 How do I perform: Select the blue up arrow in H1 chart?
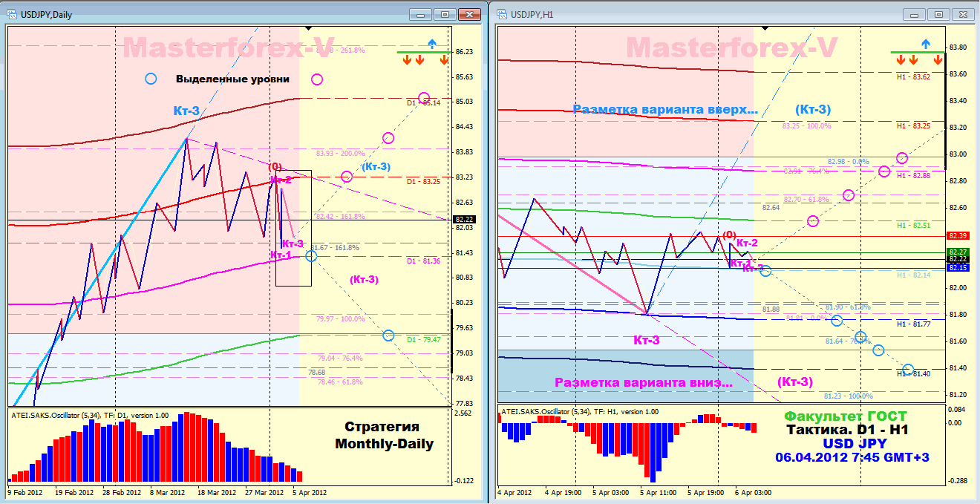(x=924, y=44)
